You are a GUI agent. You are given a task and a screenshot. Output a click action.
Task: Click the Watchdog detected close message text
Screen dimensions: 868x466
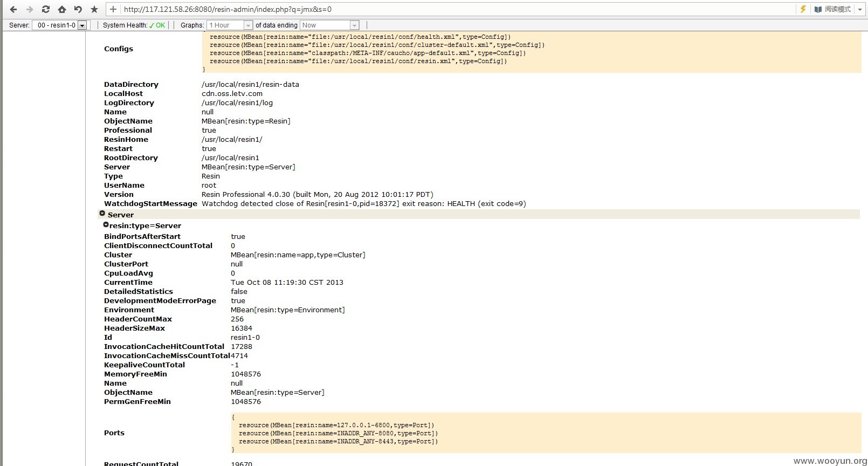tap(364, 203)
